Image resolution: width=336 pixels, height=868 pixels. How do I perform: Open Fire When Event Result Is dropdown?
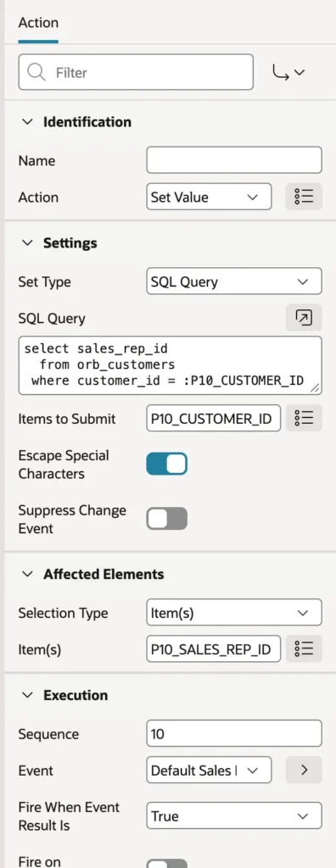[234, 816]
